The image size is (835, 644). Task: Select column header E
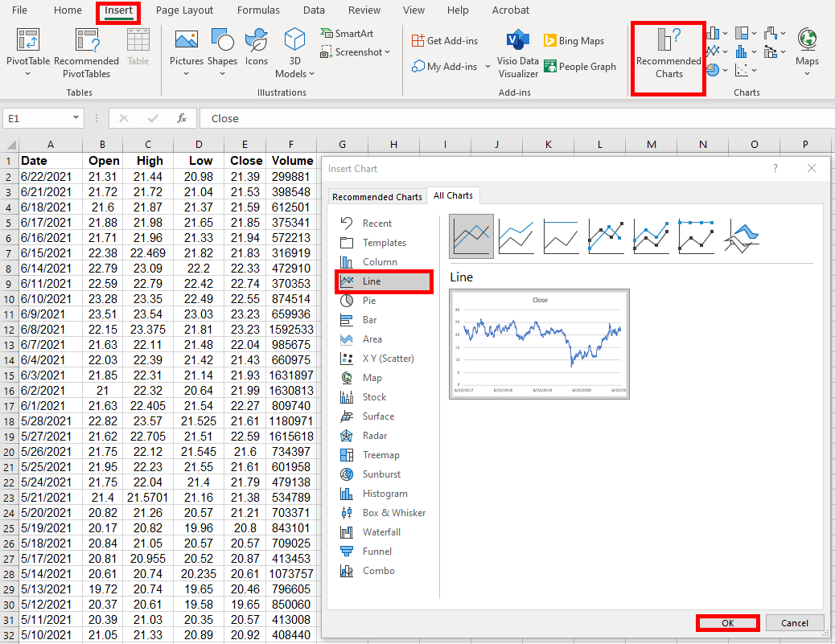coord(245,144)
